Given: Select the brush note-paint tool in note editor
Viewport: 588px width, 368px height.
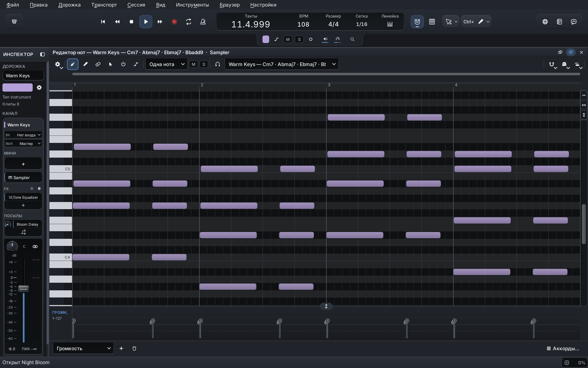Looking at the screenshot, I should (73, 64).
